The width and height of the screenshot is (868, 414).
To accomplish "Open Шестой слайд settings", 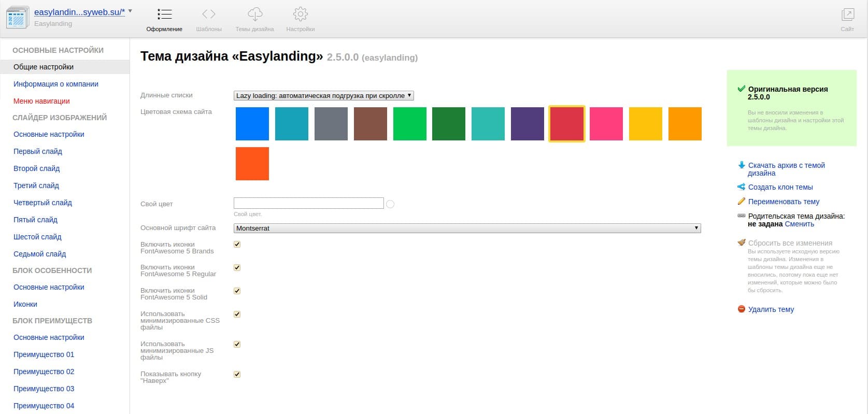I will coord(38,237).
